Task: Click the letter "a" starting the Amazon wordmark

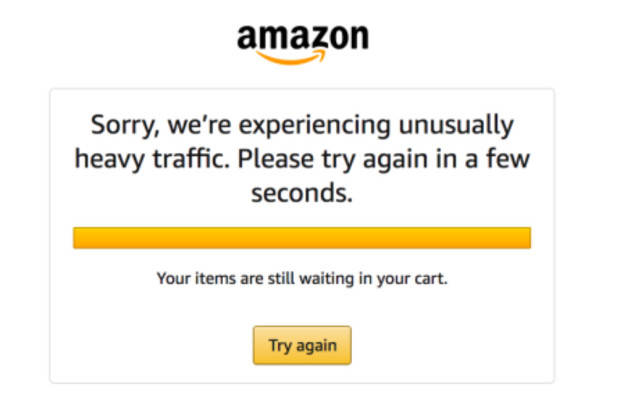Action: [x=247, y=40]
